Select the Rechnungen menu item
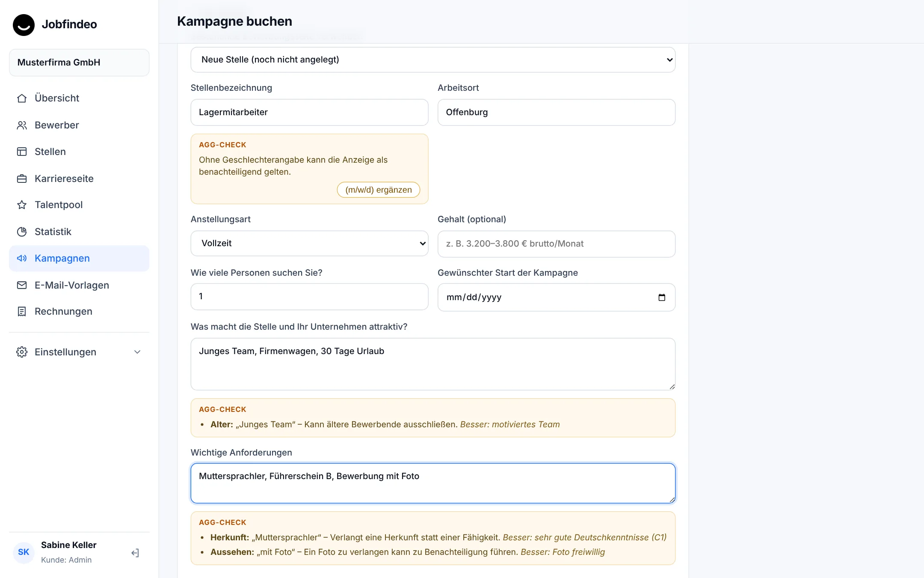Viewport: 924px width, 578px height. [79, 311]
